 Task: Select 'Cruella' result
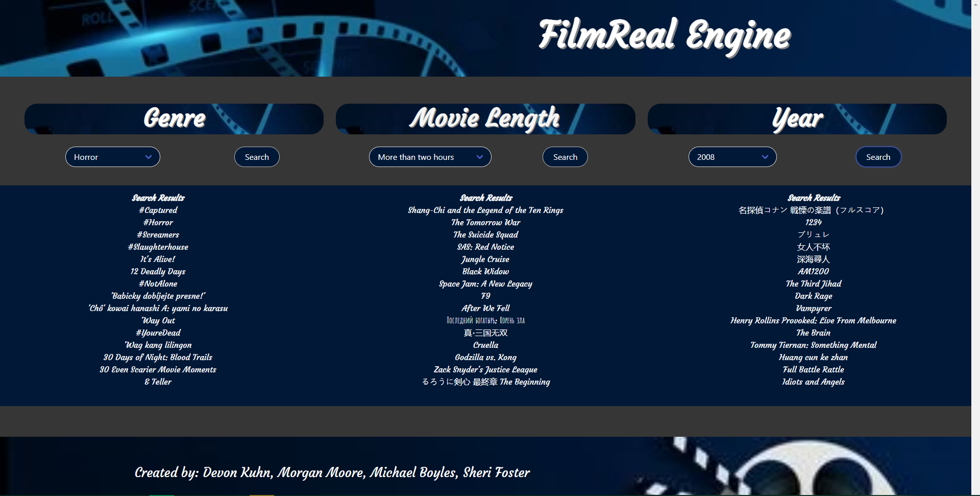(486, 345)
